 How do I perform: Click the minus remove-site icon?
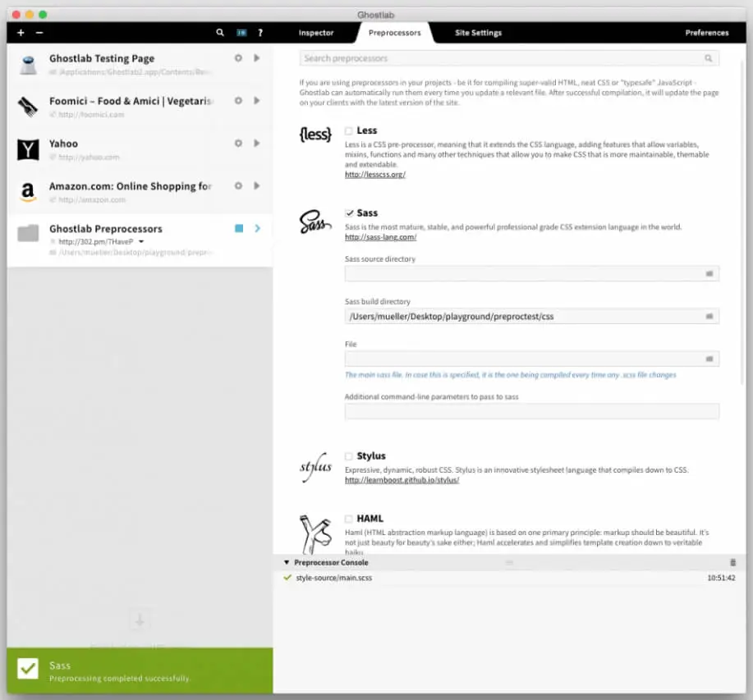coord(39,33)
